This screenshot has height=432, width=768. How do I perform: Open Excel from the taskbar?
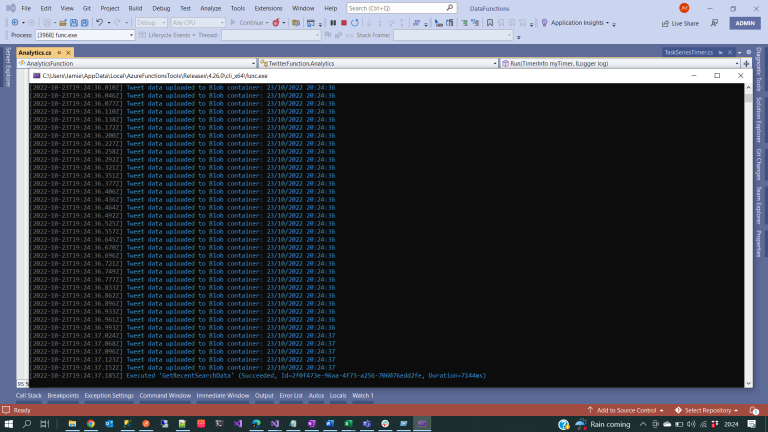tap(348, 424)
